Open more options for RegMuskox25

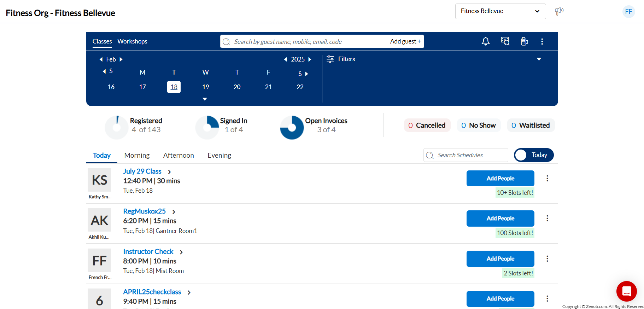(x=547, y=218)
